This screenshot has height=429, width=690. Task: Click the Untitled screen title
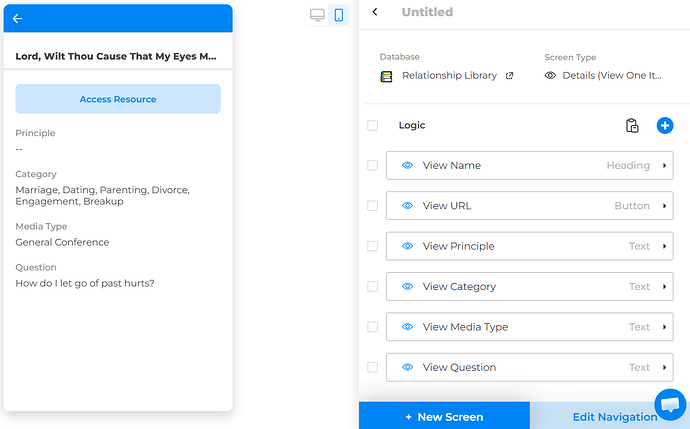click(x=427, y=12)
